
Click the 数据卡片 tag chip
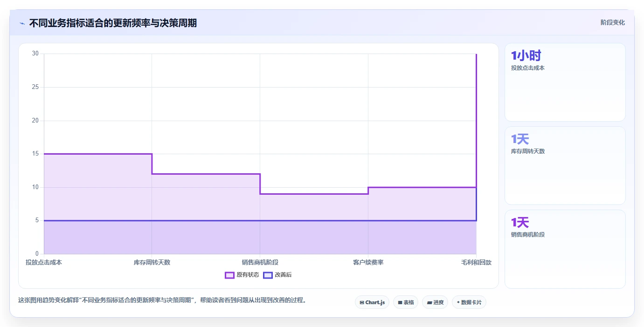(x=469, y=302)
